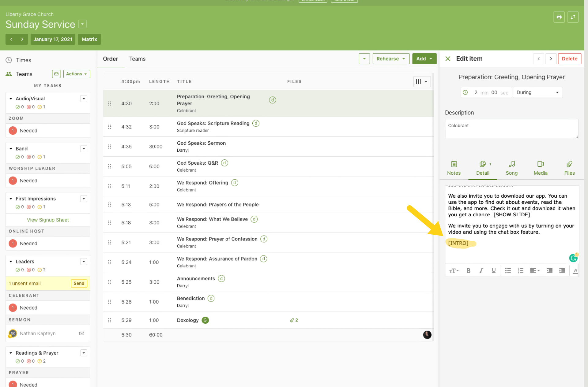Screen dimensions: 588x387
Task: Open the During timing dropdown
Action: [537, 92]
